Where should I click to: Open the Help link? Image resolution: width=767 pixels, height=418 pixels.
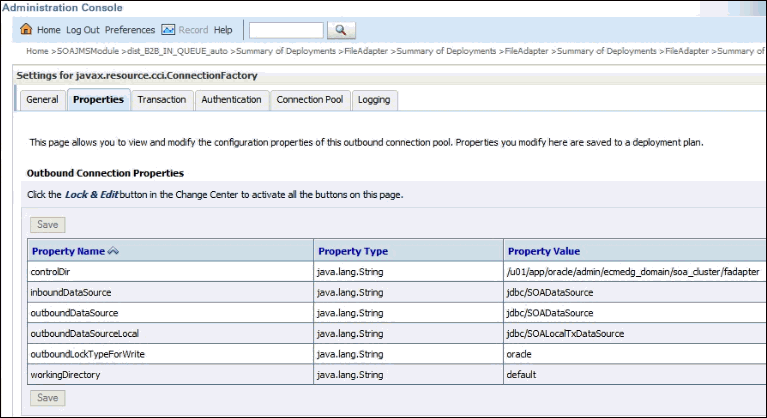223,30
